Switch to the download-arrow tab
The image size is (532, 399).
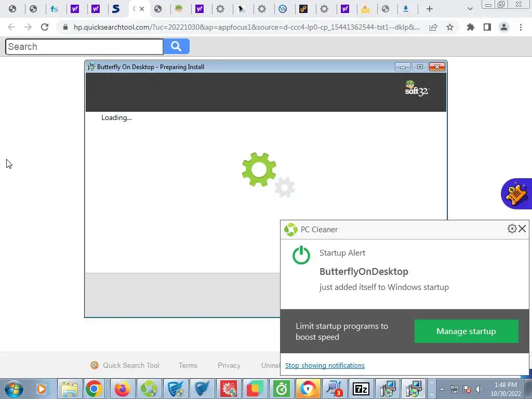tap(405, 9)
